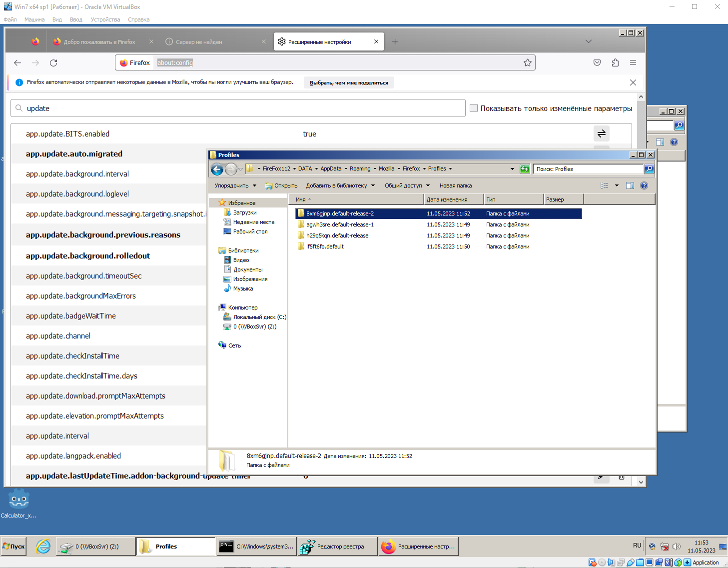Screen dimensions: 728x568
Task: Click 'Выбрать, чем мне поделиться' button
Action: coord(349,82)
